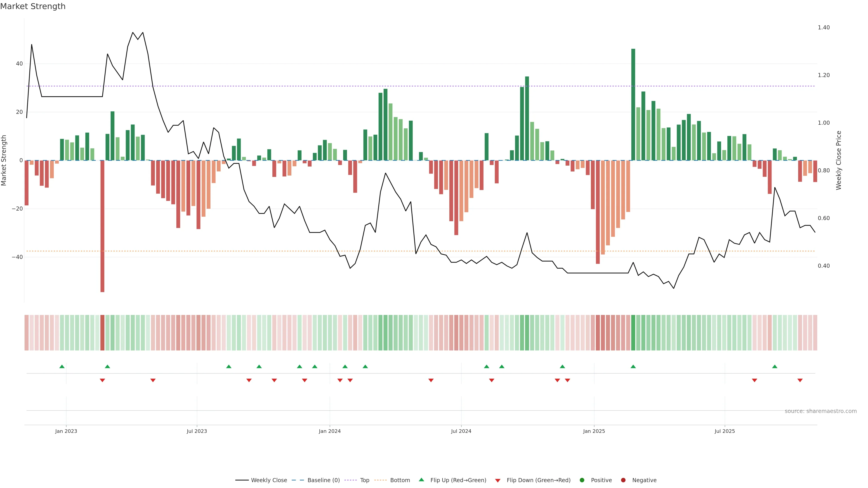Image resolution: width=868 pixels, height=488 pixels.
Task: Click the Market Strength chart title
Action: click(x=33, y=6)
